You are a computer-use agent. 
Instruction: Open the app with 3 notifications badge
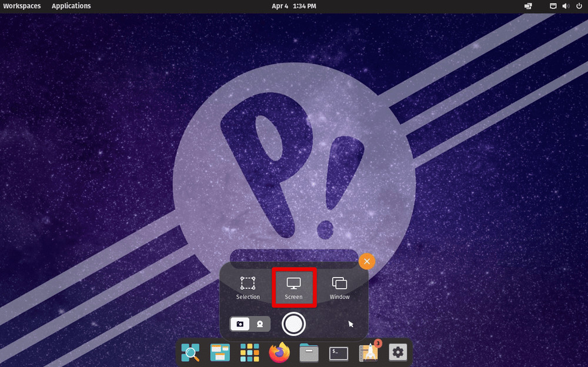368,353
